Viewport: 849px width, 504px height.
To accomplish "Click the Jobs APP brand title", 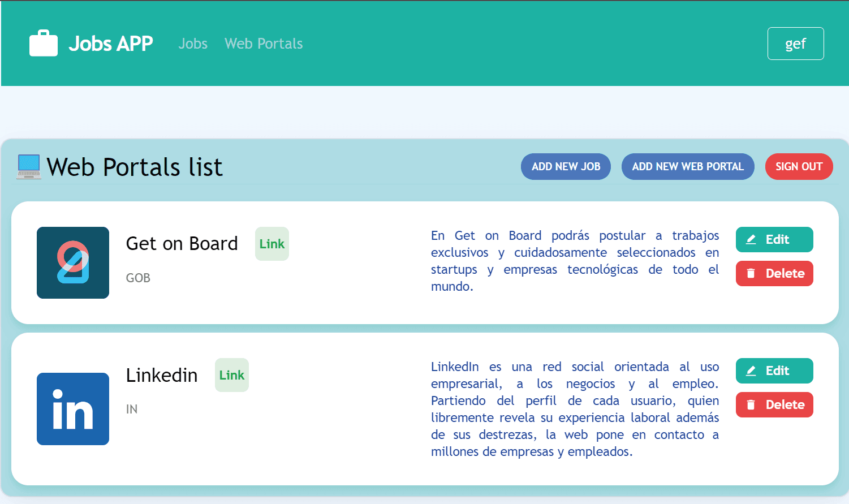I will [x=111, y=44].
